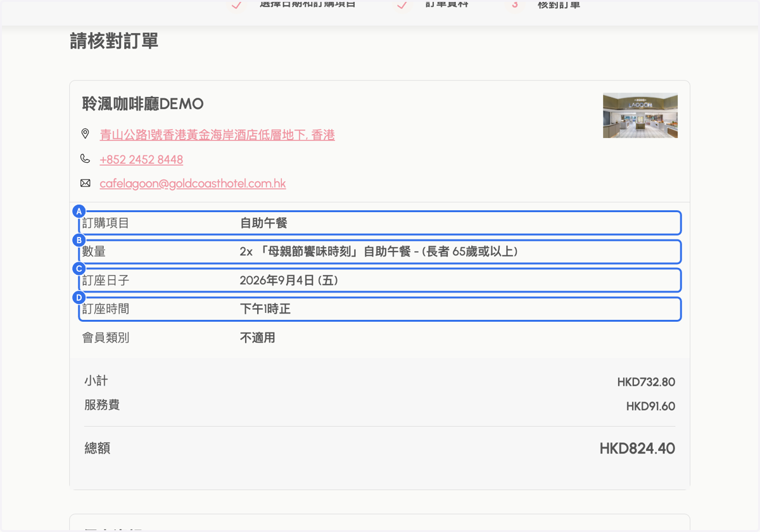Click the 請核對訂單 page heading
760x532 pixels.
click(114, 41)
